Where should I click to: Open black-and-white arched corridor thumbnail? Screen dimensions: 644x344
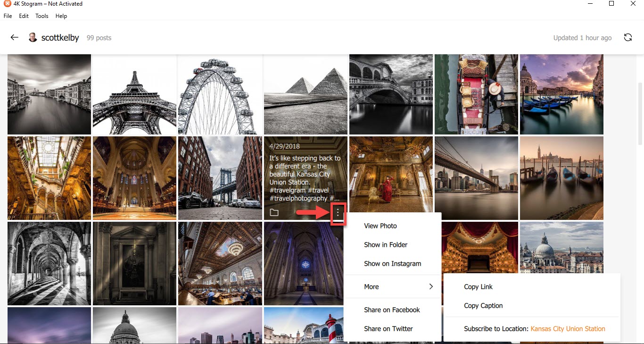[x=49, y=264]
